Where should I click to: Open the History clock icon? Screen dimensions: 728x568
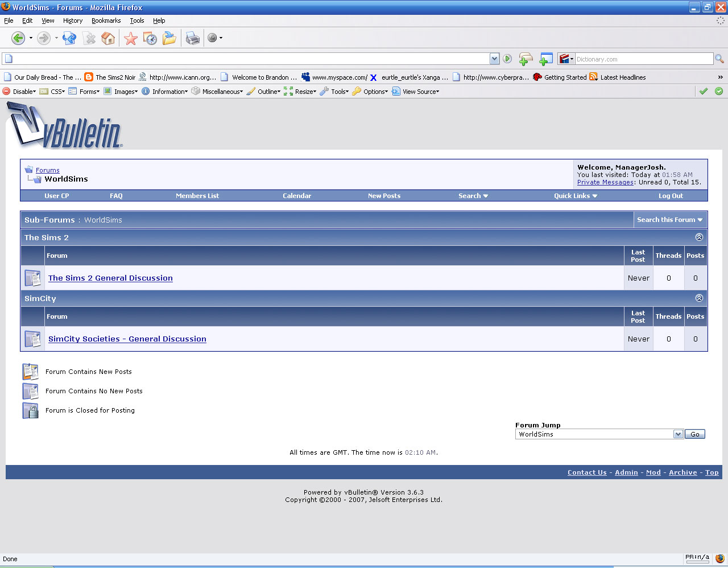pos(150,38)
